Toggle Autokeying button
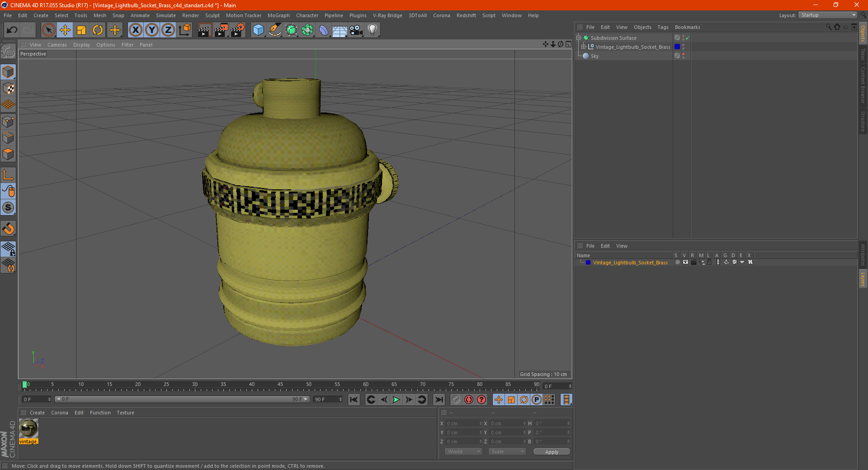This screenshot has height=470, width=868. (x=469, y=399)
